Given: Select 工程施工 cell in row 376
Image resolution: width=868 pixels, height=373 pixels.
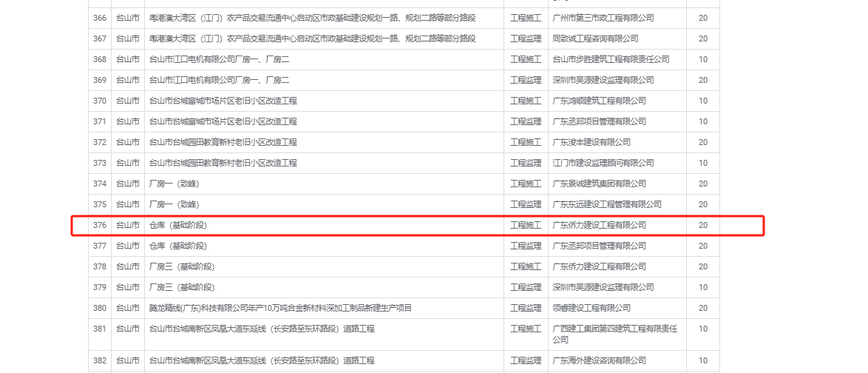Looking at the screenshot, I should [x=526, y=225].
